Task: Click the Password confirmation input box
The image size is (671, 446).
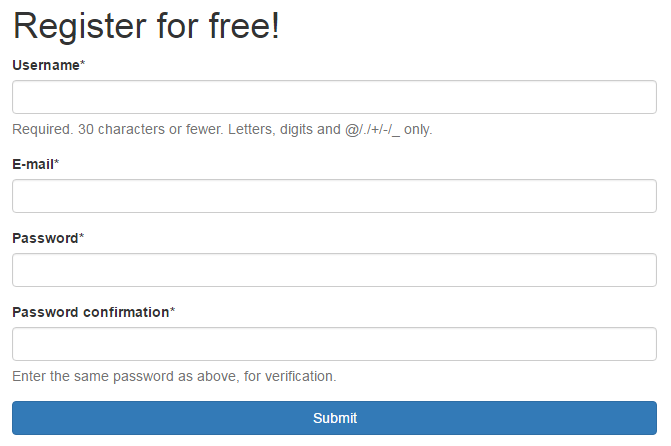Action: (x=334, y=344)
